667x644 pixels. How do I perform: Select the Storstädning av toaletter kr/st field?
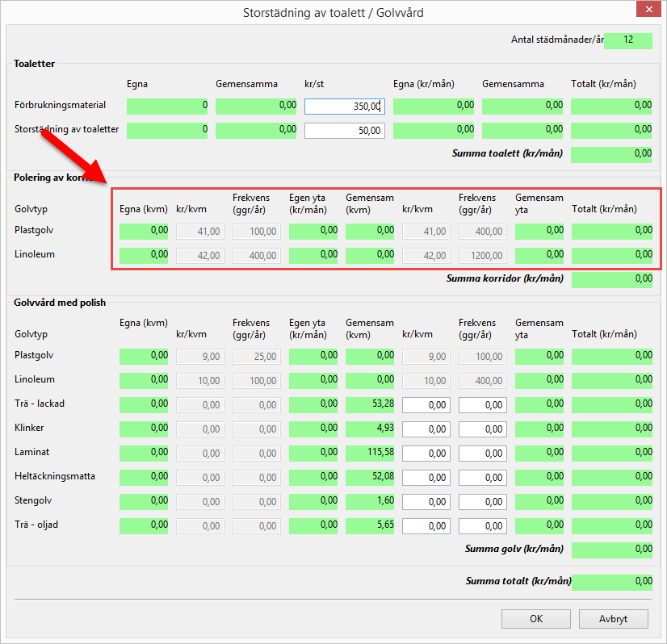click(x=344, y=131)
